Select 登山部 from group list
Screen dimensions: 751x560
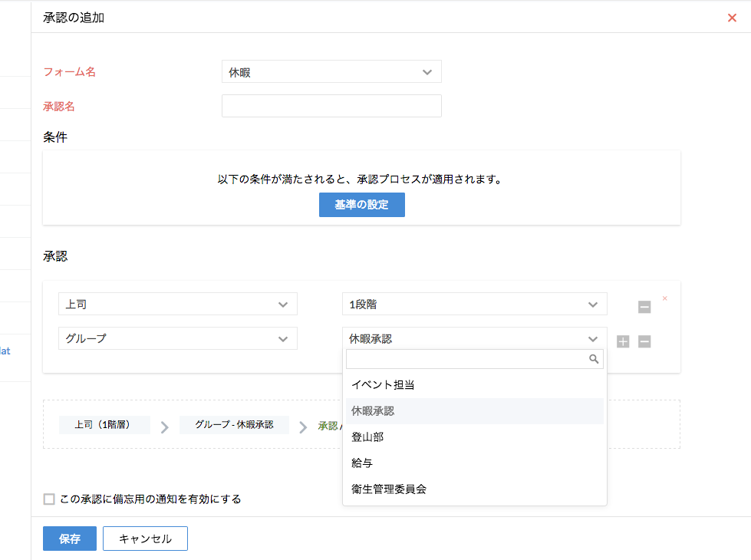tap(367, 437)
